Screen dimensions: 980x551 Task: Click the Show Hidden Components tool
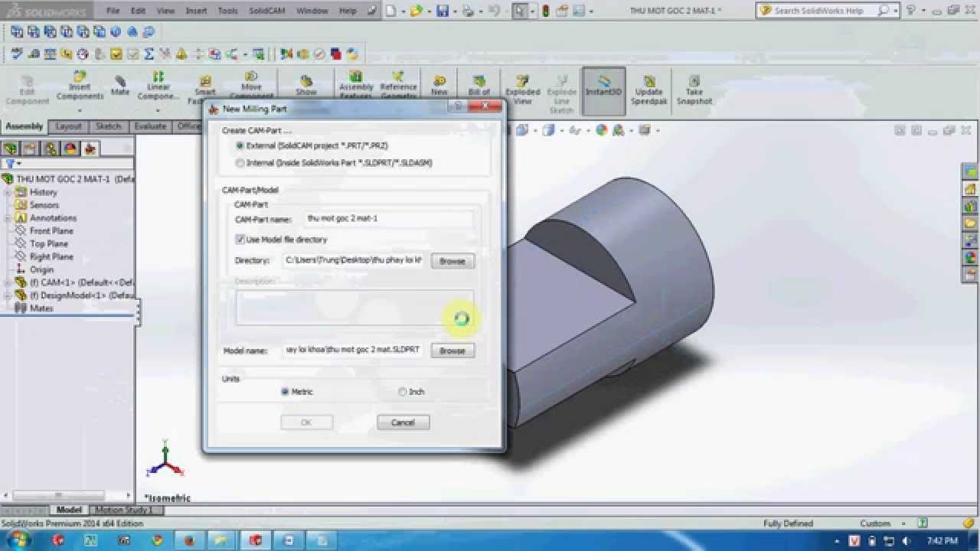tap(306, 86)
